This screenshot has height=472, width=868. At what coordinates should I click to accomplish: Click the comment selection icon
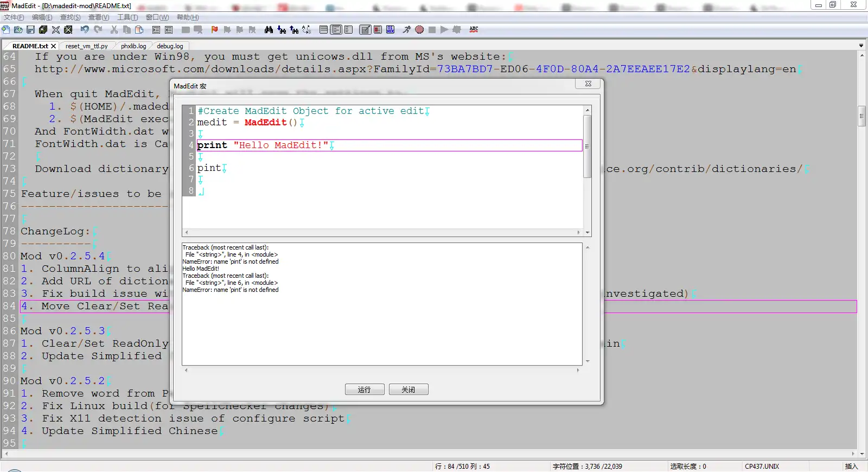[x=186, y=30]
